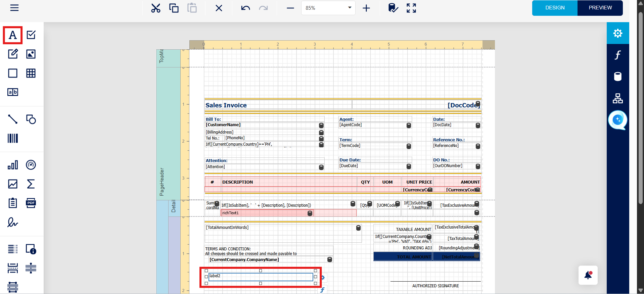Click the Cut scissors icon
This screenshot has height=294, width=644.
pyautogui.click(x=156, y=8)
